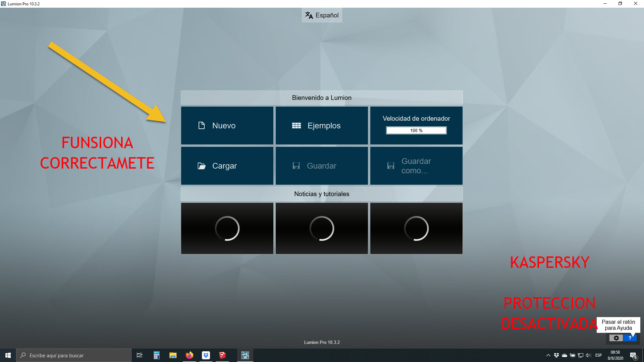Open the Español language selector

[x=322, y=15]
